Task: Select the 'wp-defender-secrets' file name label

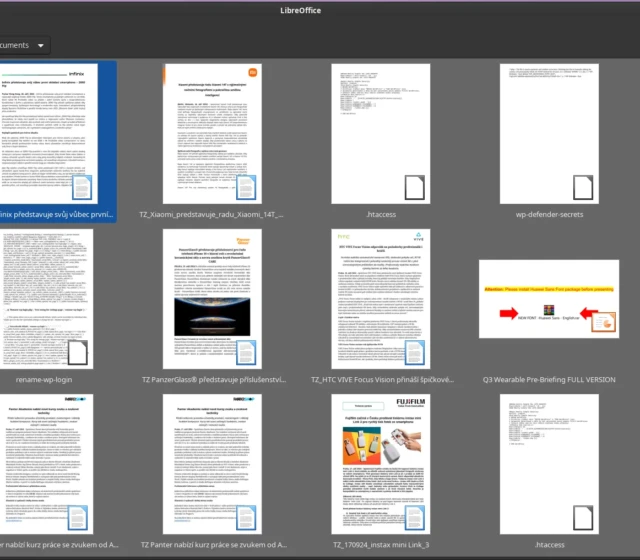Action: coord(549,214)
